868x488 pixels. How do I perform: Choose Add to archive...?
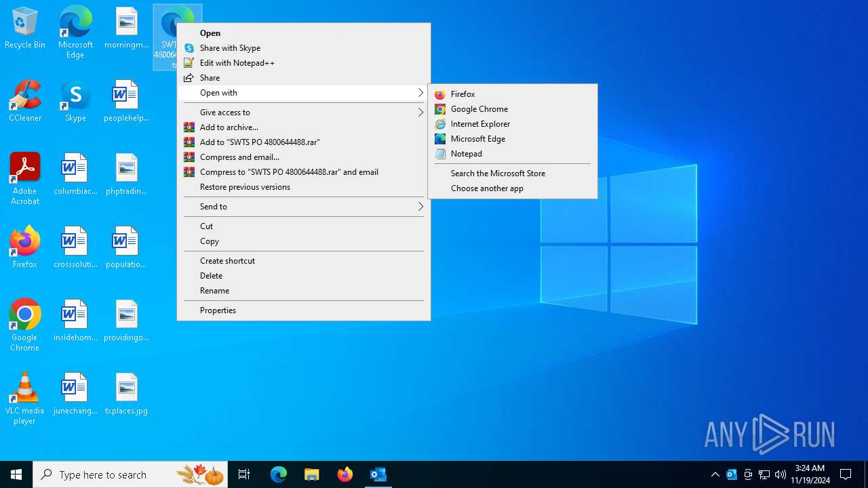pos(304,127)
